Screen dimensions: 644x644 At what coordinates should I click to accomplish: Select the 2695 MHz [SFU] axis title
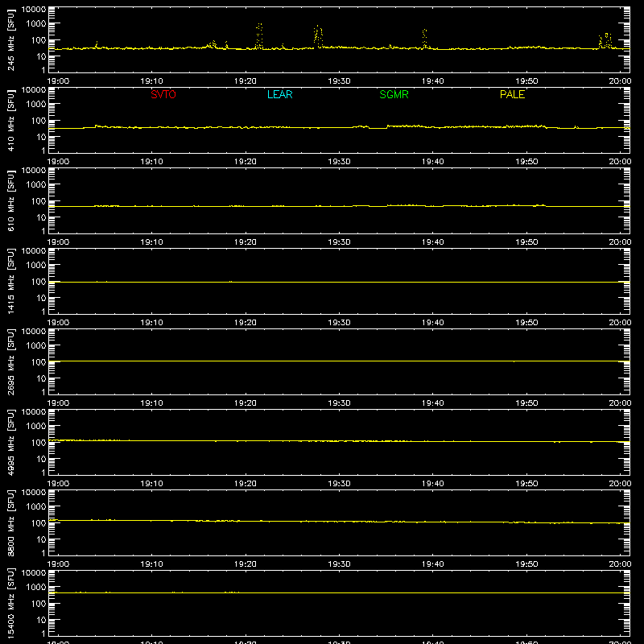(x=10, y=361)
